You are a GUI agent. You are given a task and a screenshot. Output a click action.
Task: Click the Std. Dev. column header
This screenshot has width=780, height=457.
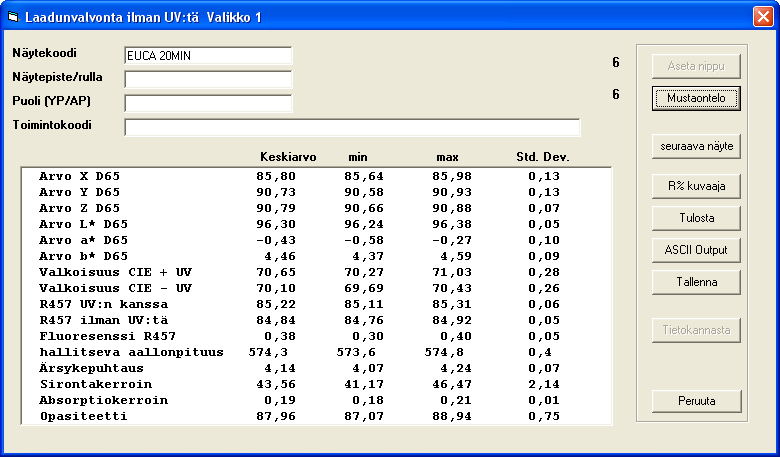click(x=543, y=157)
